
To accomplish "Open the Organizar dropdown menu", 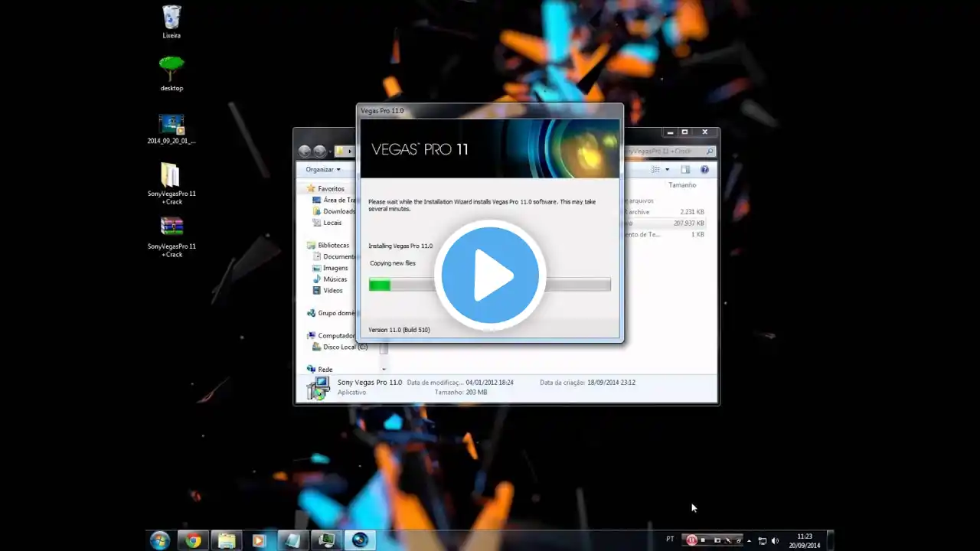I will 323,170.
